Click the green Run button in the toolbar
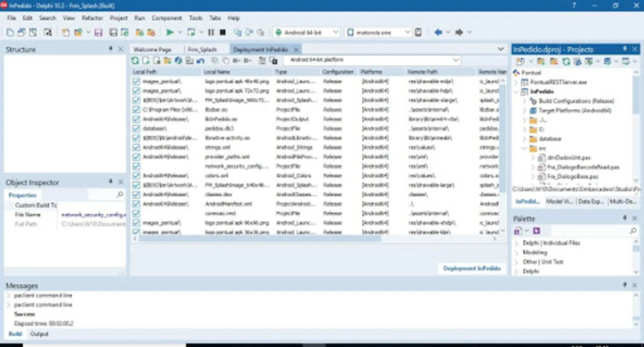 170,32
